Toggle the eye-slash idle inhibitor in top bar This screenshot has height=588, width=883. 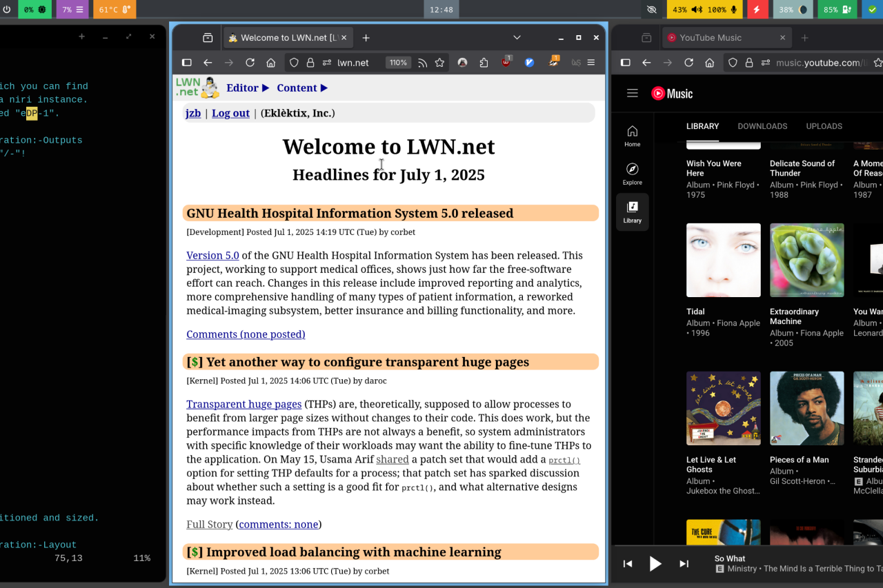(651, 10)
